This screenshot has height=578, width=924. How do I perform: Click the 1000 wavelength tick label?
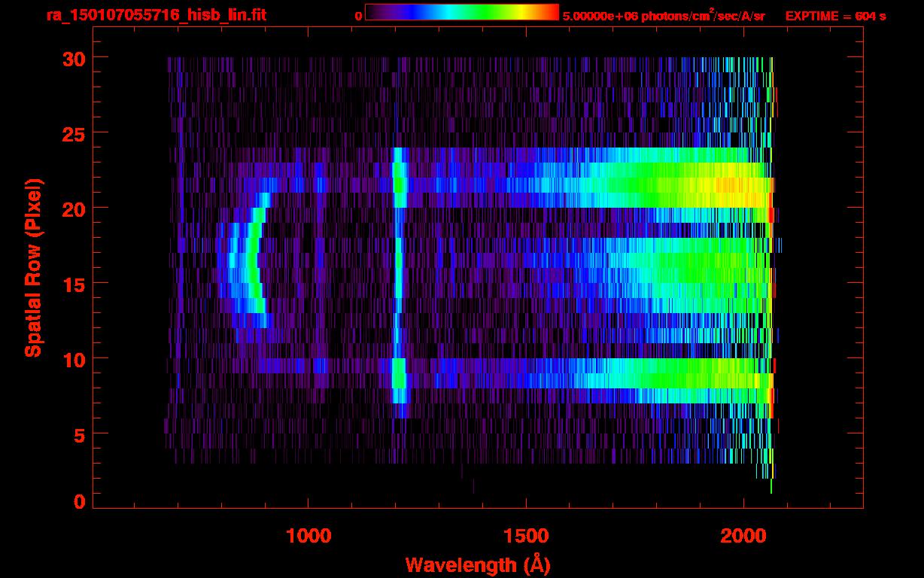[x=308, y=535]
